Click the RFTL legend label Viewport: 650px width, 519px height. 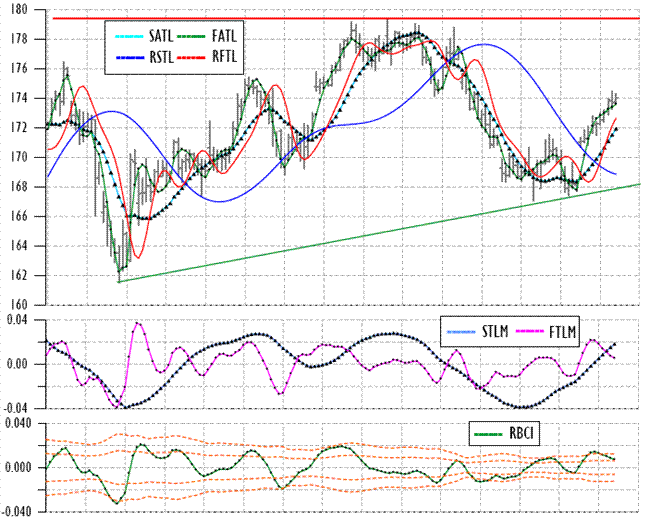(224, 57)
